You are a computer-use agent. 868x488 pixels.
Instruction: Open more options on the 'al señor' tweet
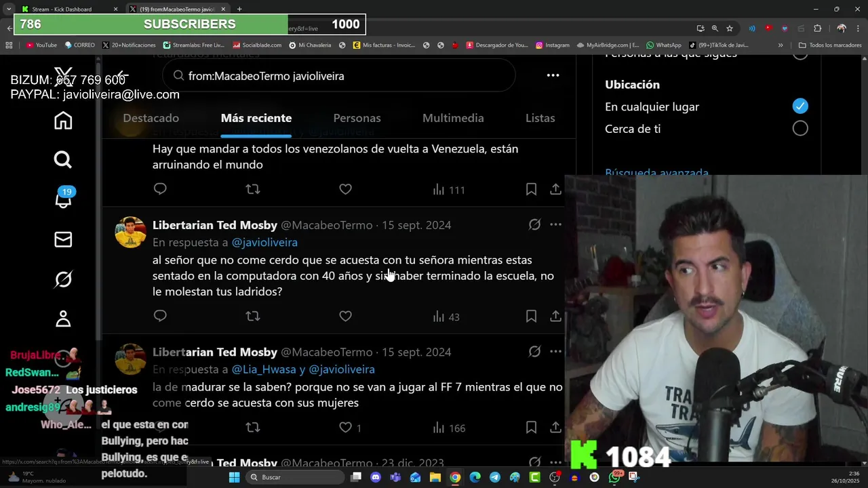[x=555, y=224]
